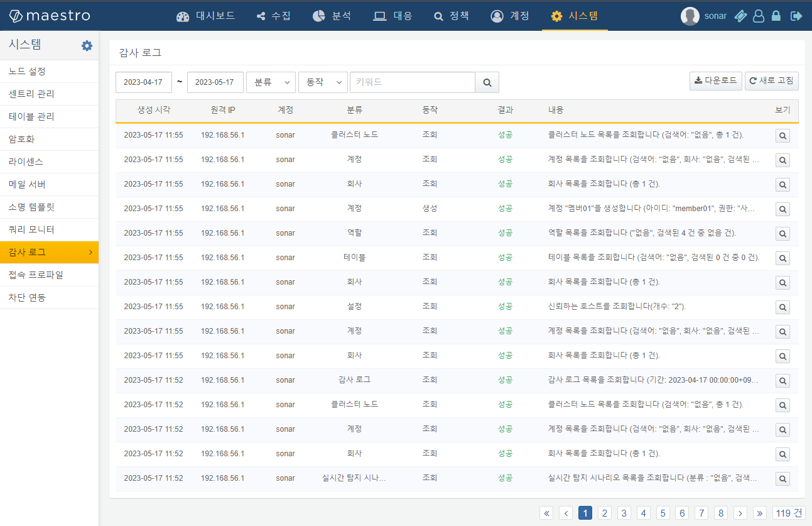Click the sonar username in header

(715, 16)
